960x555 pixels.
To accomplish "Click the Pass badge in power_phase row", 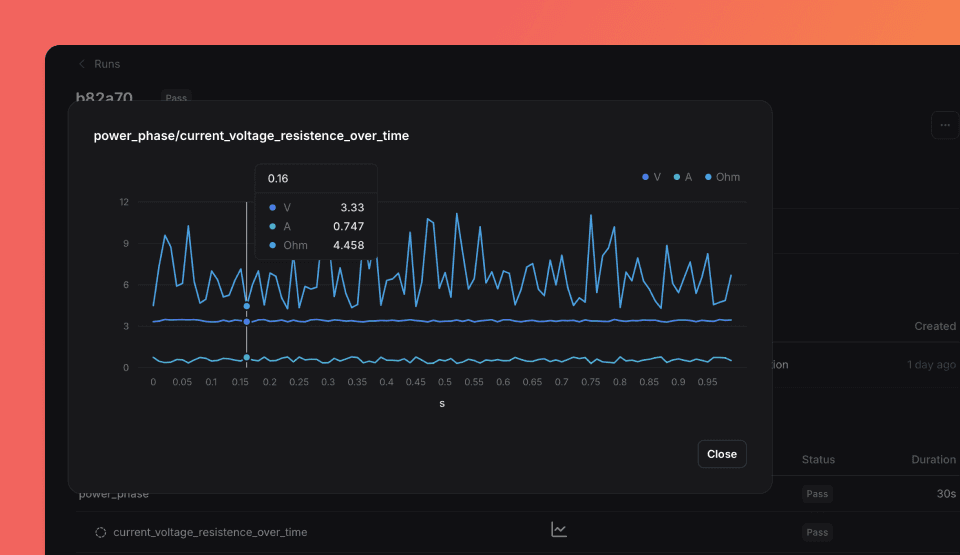I will click(817, 494).
